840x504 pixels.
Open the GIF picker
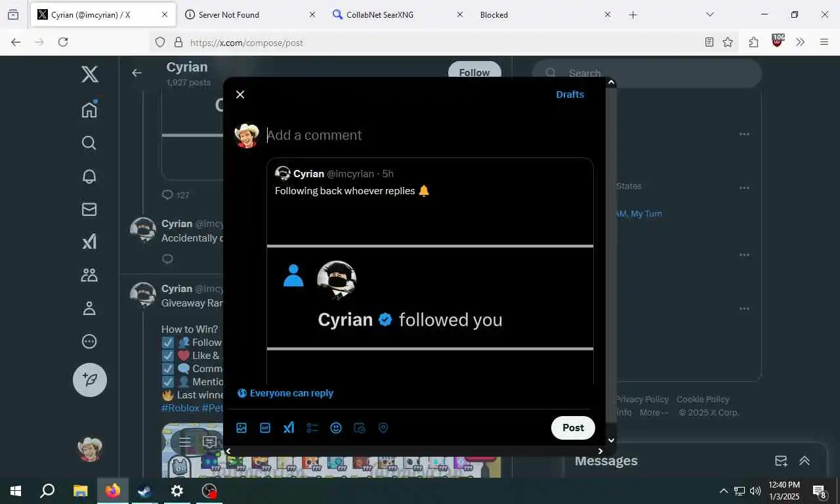[x=265, y=428]
